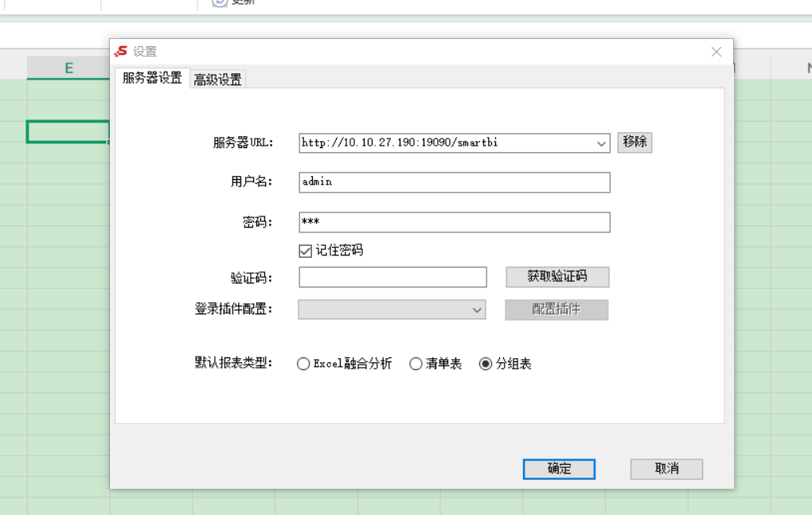Click the 取消 button

(x=666, y=469)
